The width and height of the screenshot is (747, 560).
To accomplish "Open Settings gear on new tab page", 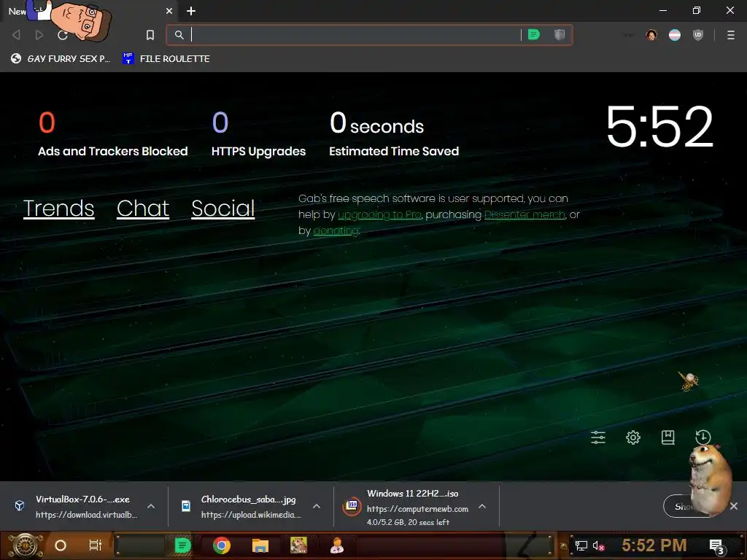I will pos(633,437).
